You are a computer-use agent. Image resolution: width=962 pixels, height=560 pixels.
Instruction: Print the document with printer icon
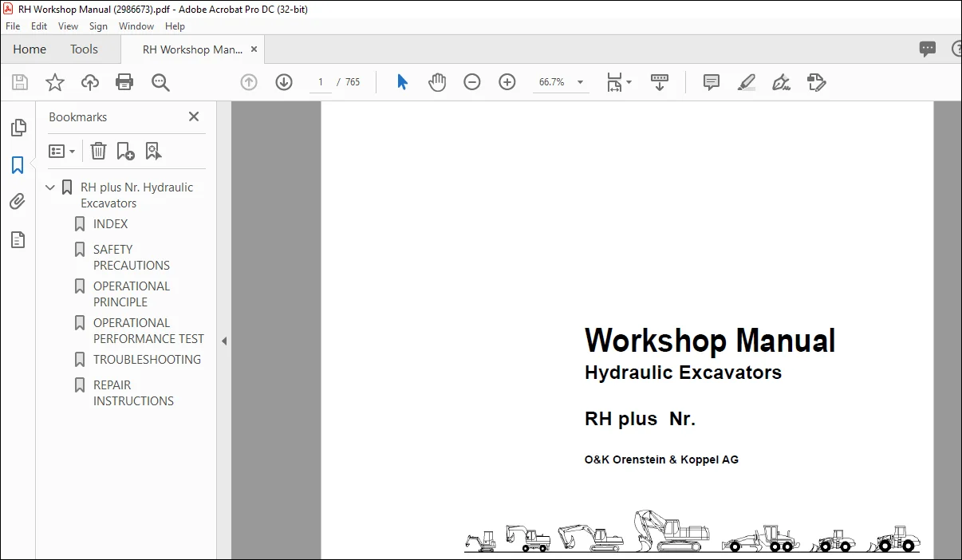124,82
